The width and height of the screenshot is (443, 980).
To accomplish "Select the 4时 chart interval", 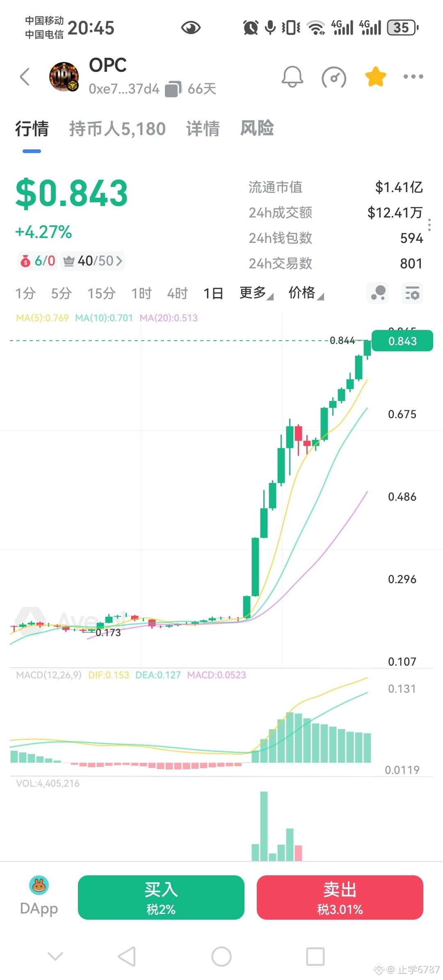I will [x=177, y=293].
